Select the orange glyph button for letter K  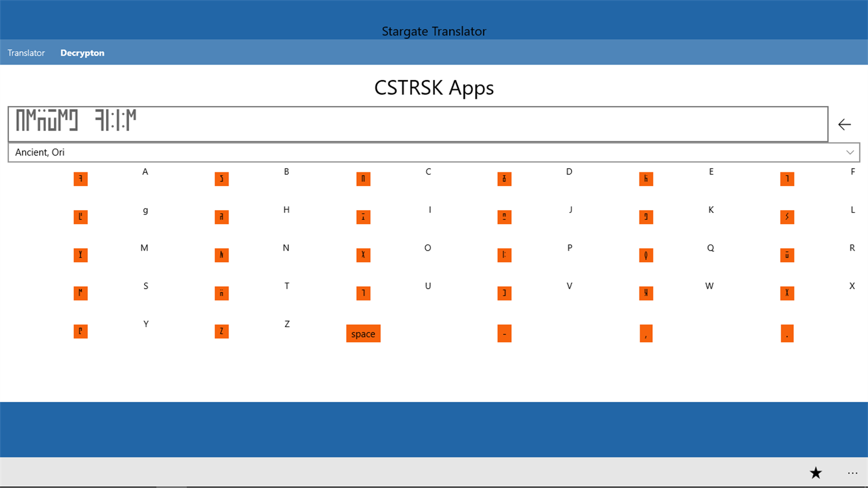click(646, 217)
